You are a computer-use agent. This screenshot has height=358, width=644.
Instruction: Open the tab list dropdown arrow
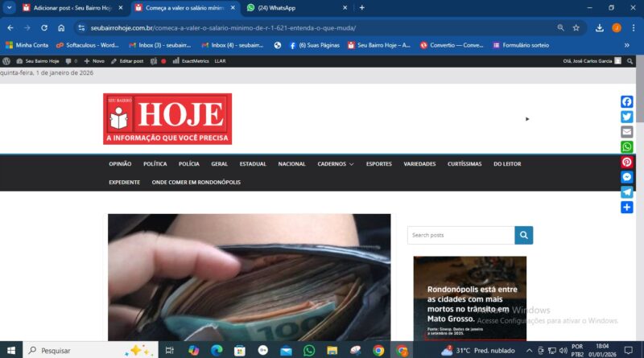(x=10, y=7)
